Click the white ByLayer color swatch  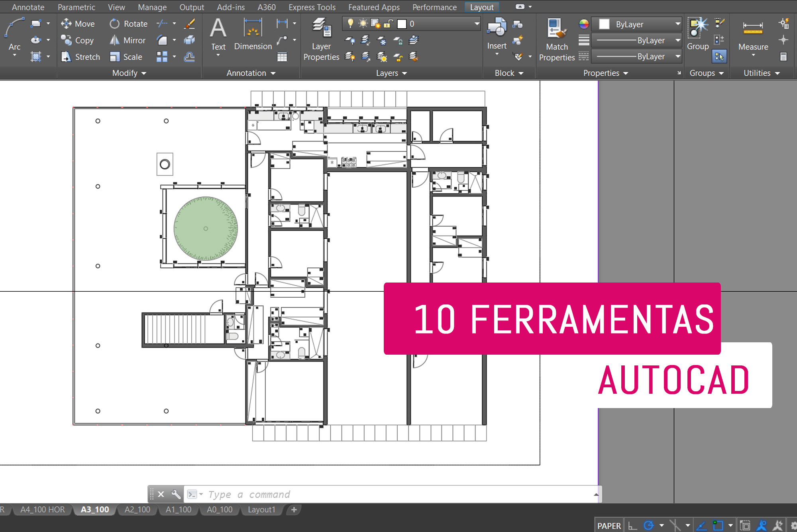[x=604, y=24]
